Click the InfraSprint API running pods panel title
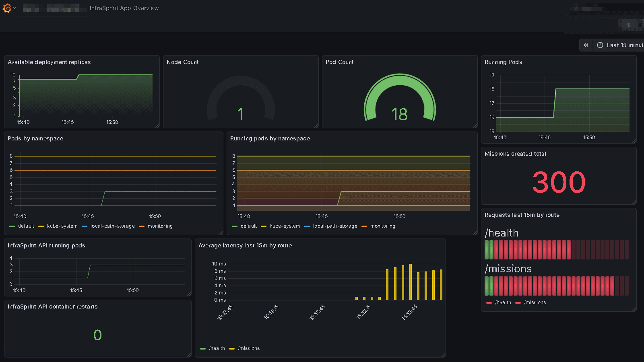644x362 pixels. pyautogui.click(x=46, y=245)
